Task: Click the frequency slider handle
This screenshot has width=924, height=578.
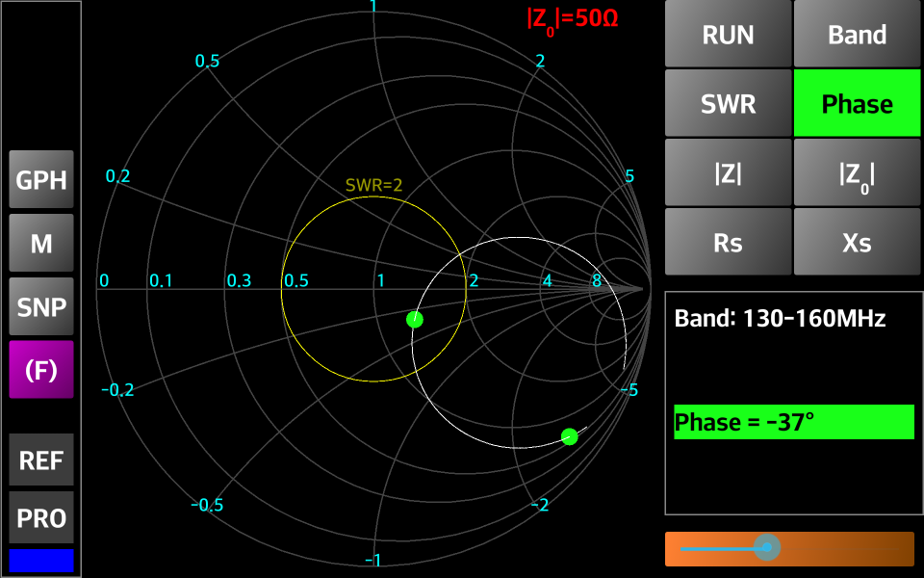Action: 767,548
